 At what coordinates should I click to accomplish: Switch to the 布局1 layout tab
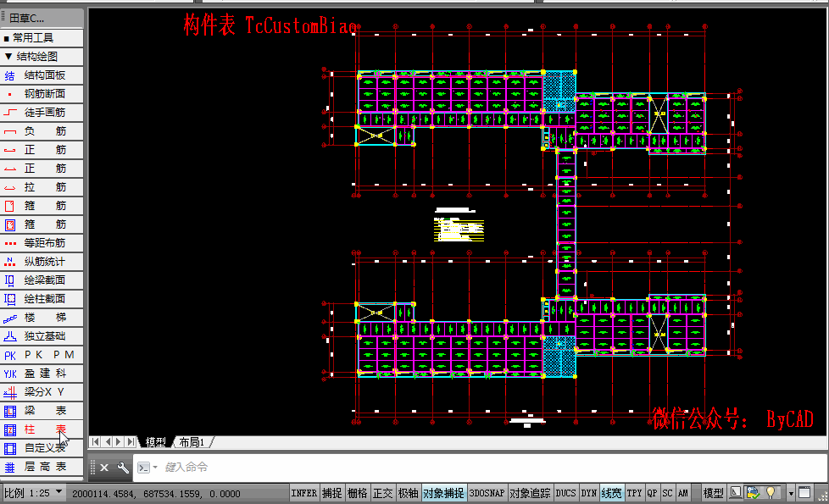[192, 442]
